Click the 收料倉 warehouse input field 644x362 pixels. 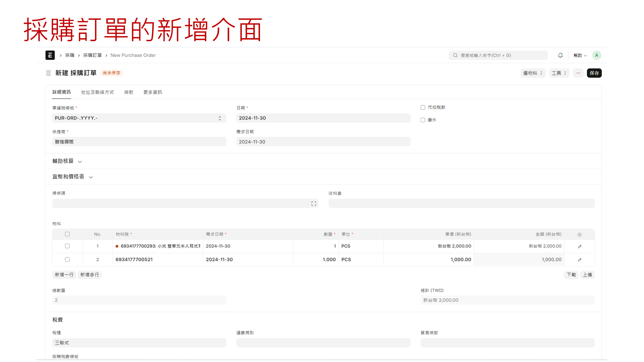[x=461, y=203]
